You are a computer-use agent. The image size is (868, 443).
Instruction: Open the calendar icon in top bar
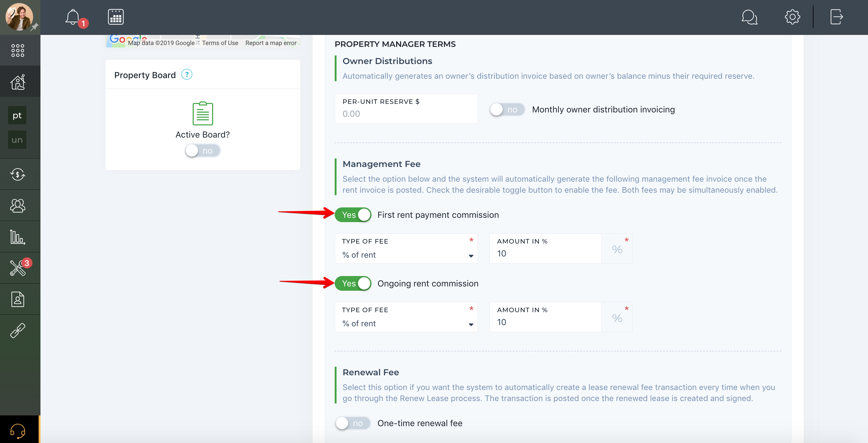116,17
